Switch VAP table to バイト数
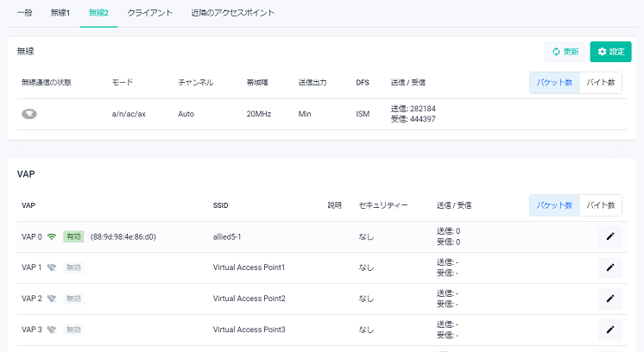 [601, 205]
